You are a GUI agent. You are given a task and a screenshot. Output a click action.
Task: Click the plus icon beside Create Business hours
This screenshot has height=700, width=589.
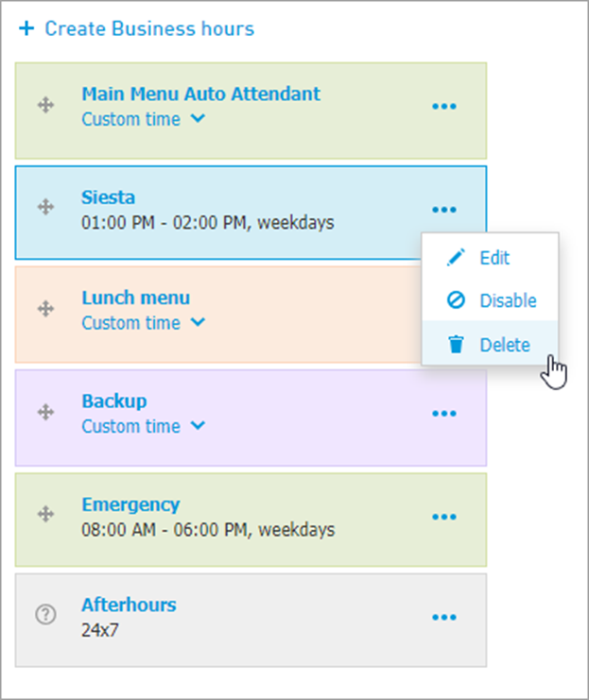point(26,28)
